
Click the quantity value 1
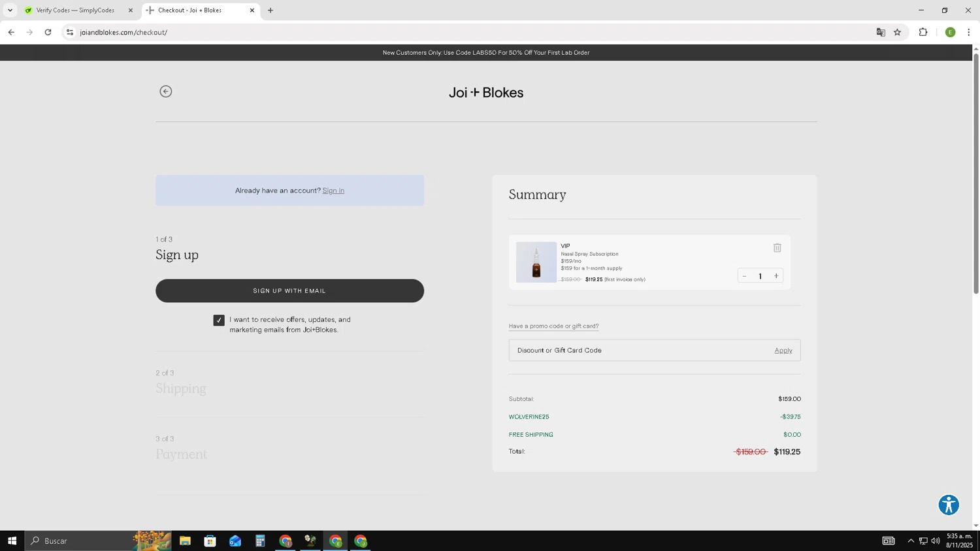tap(760, 276)
